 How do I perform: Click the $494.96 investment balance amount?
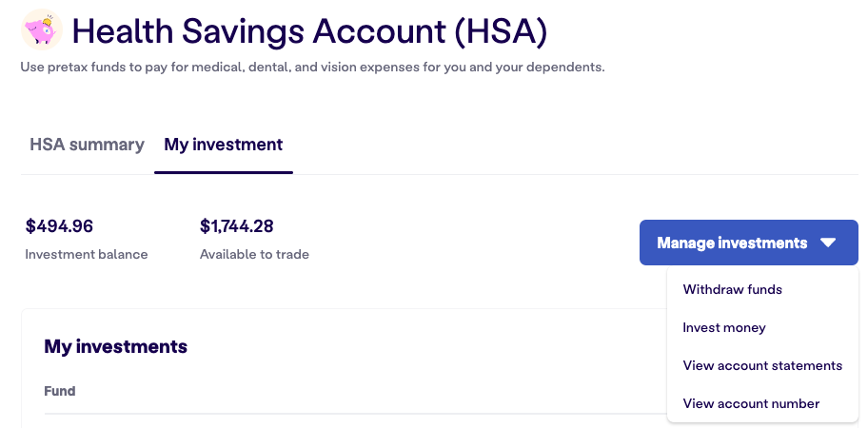tap(59, 226)
